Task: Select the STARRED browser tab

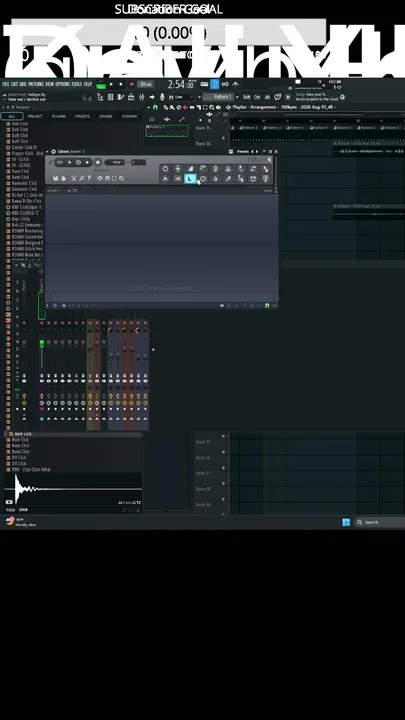Action: (129, 116)
